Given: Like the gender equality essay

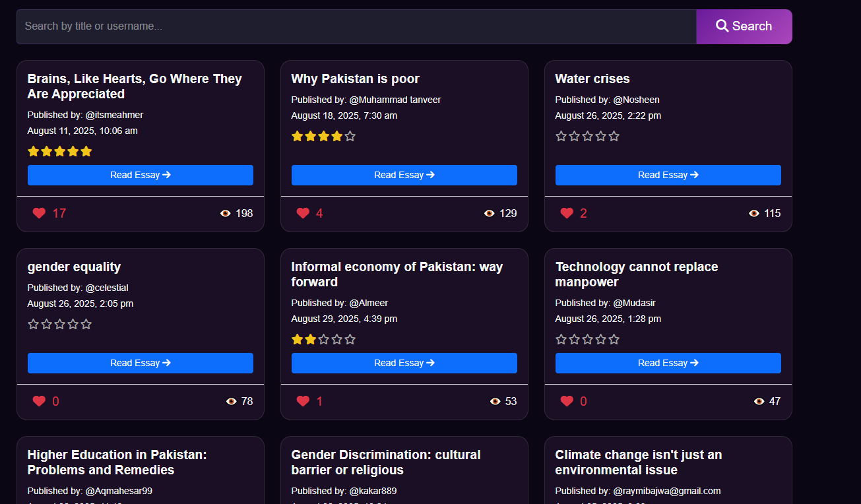Looking at the screenshot, I should point(39,401).
